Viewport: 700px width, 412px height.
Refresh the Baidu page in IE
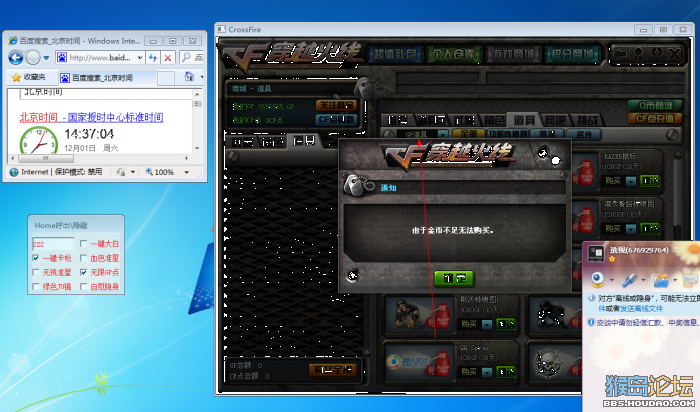[x=153, y=58]
